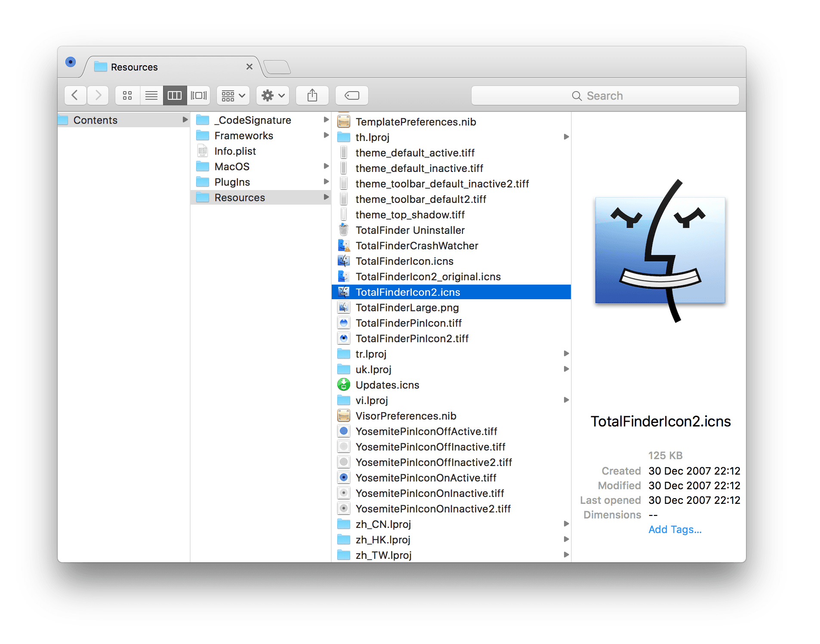Viewport: 820px width, 644px height.
Task: Select the Updates.icns file
Action: pos(387,385)
